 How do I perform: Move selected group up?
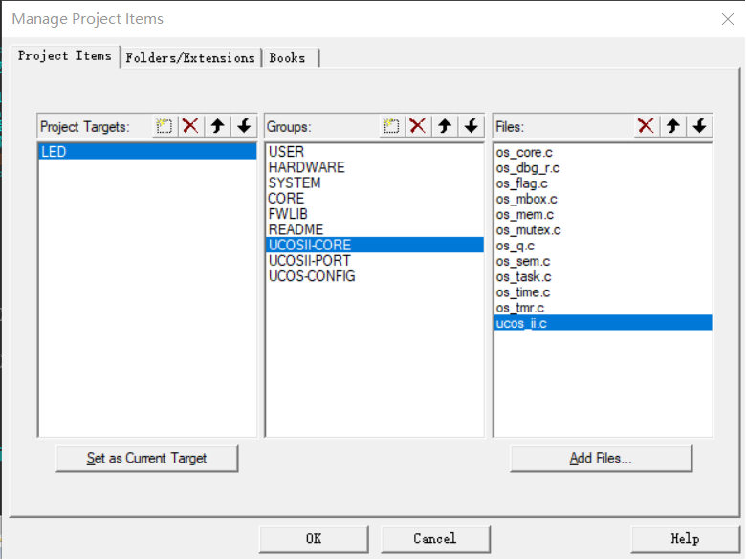coord(445,126)
